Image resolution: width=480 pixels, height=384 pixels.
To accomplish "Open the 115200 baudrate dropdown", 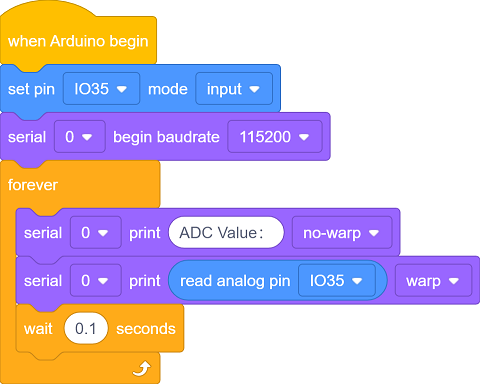I will pyautogui.click(x=275, y=137).
